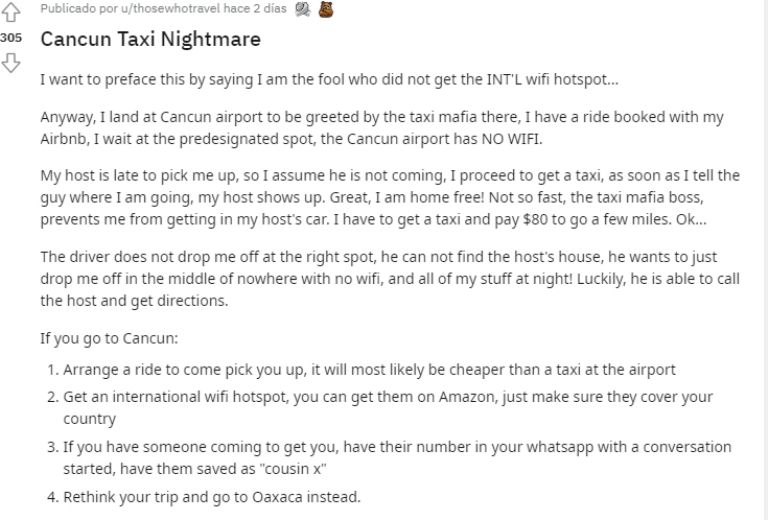
Task: Click the 'If you go to Cancun:' line
Action: pyautogui.click(x=109, y=338)
